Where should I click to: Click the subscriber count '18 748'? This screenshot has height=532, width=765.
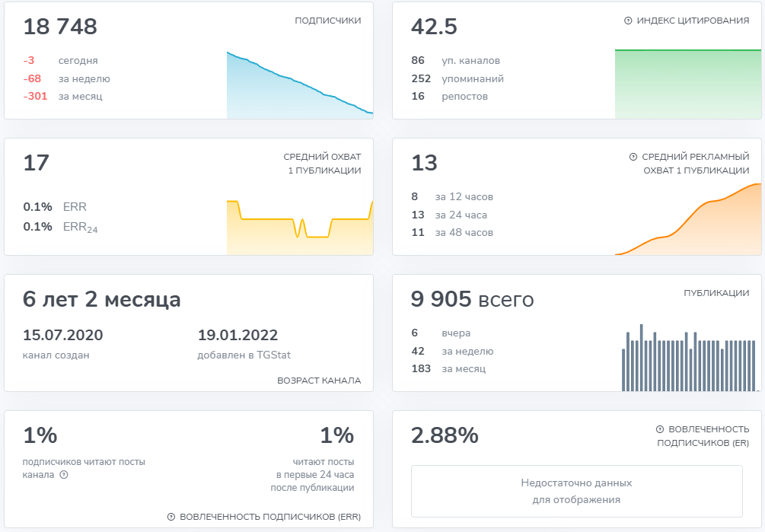click(x=60, y=27)
